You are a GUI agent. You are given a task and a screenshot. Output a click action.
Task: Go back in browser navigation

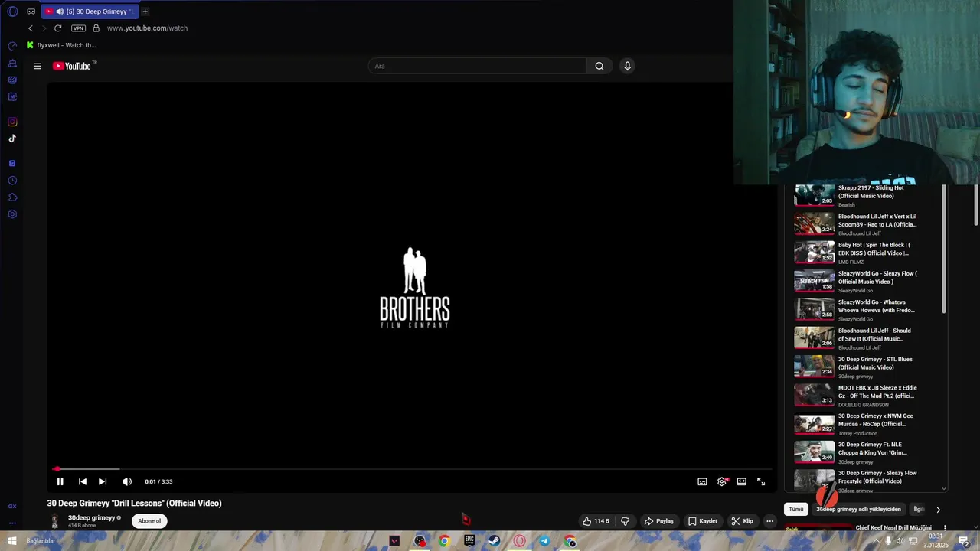pos(31,28)
